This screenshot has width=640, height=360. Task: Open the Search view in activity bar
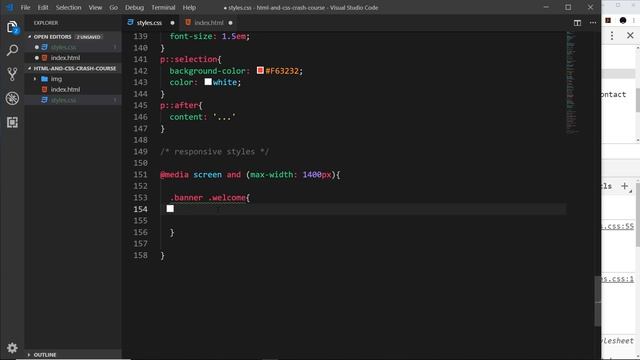12,51
